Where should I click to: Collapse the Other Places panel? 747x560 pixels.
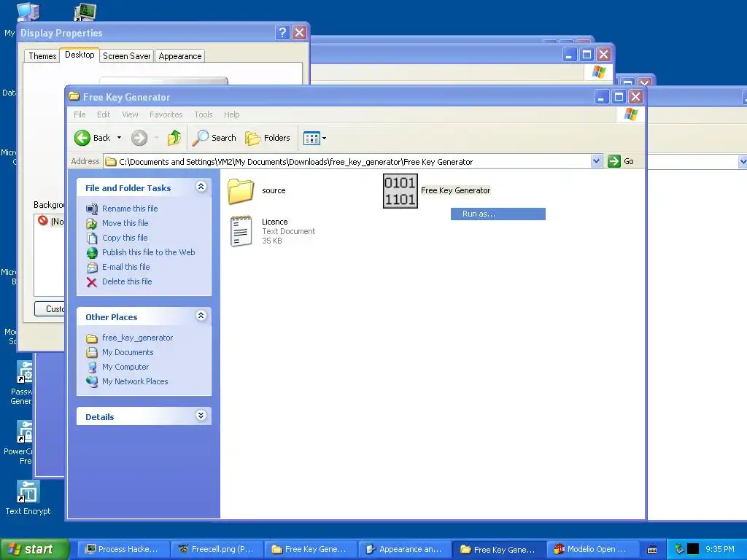(201, 316)
